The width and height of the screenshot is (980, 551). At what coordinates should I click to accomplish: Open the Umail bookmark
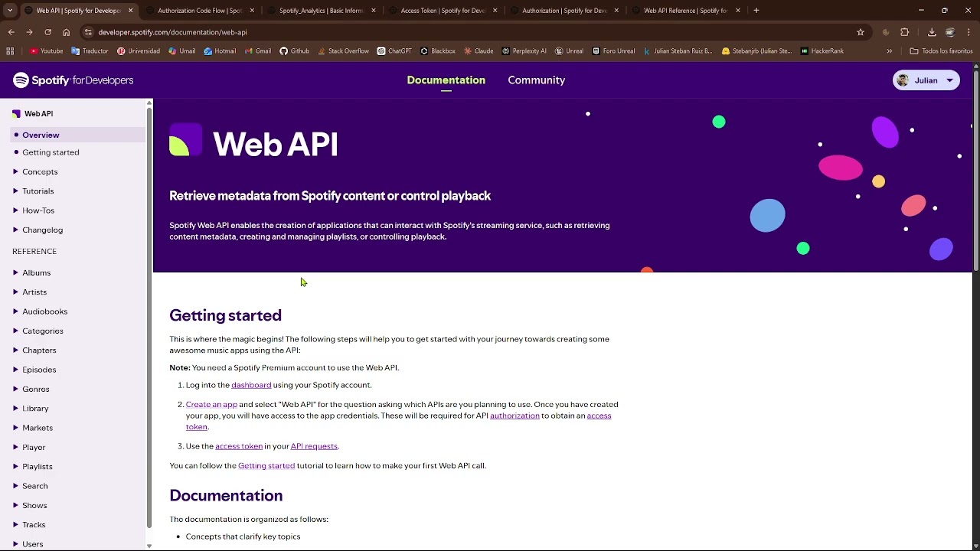[182, 51]
